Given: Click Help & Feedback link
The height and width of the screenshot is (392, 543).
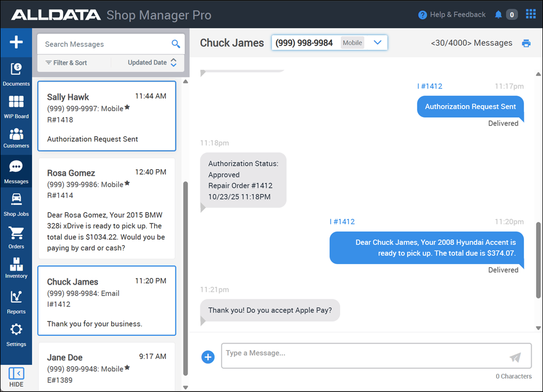Looking at the screenshot, I should 457,15.
